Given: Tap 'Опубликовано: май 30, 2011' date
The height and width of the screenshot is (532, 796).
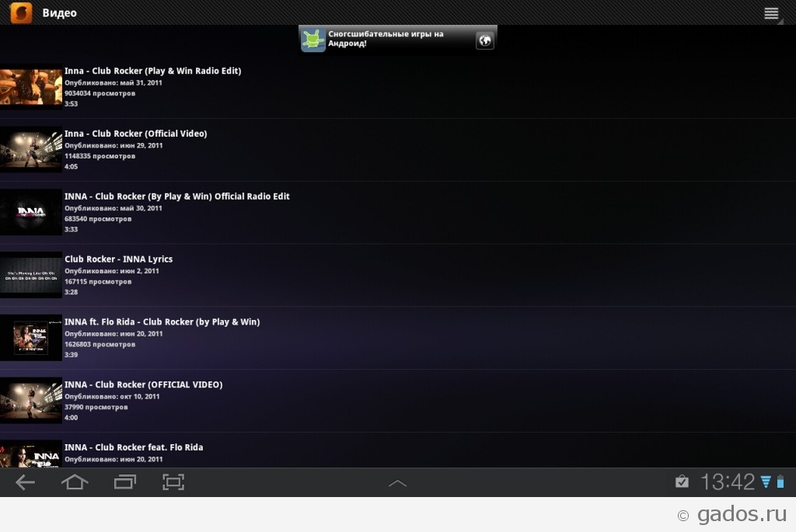Looking at the screenshot, I should [x=113, y=208].
